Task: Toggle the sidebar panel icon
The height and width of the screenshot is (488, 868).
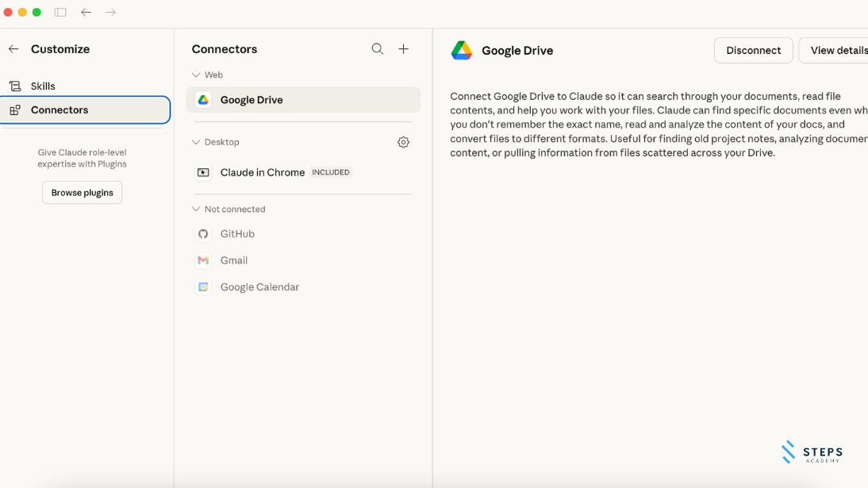Action: [x=60, y=13]
